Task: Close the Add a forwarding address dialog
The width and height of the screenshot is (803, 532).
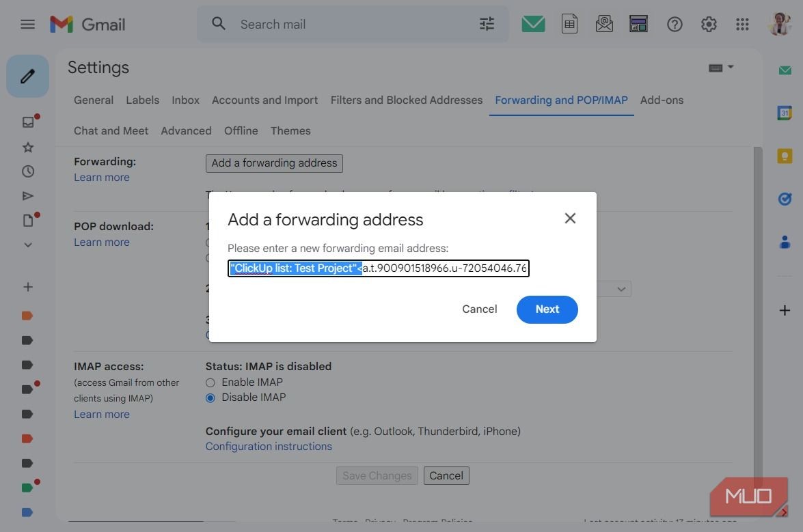Action: pos(570,219)
